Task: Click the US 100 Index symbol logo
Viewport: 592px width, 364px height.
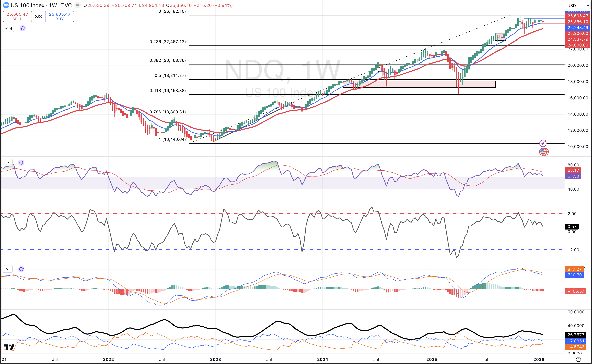Action: click(x=6, y=5)
